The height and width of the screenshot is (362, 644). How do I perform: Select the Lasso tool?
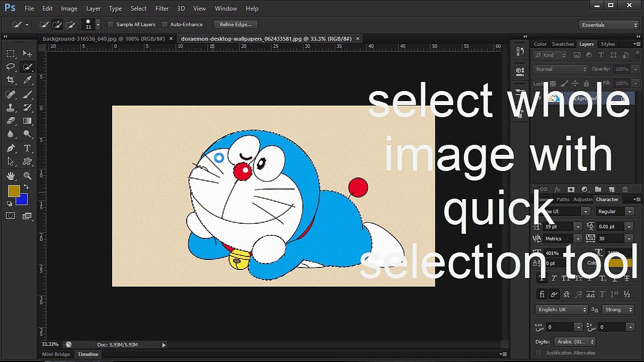(x=11, y=66)
